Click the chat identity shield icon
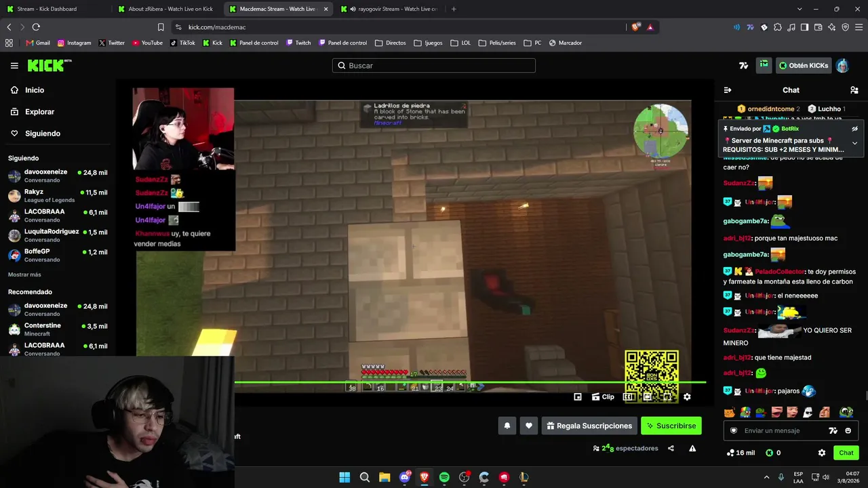 [734, 430]
